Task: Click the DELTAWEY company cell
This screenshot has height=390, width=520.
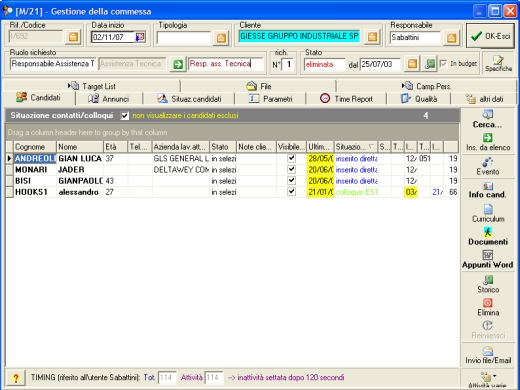Action: [x=181, y=170]
